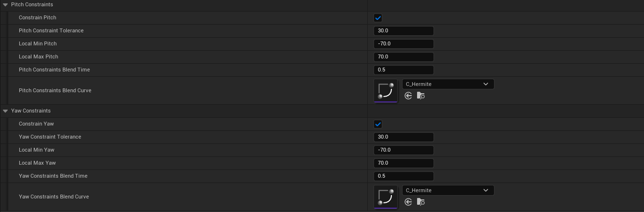Edit Yaw Constraints Blend Time value
The image size is (644, 212).
[404, 176]
